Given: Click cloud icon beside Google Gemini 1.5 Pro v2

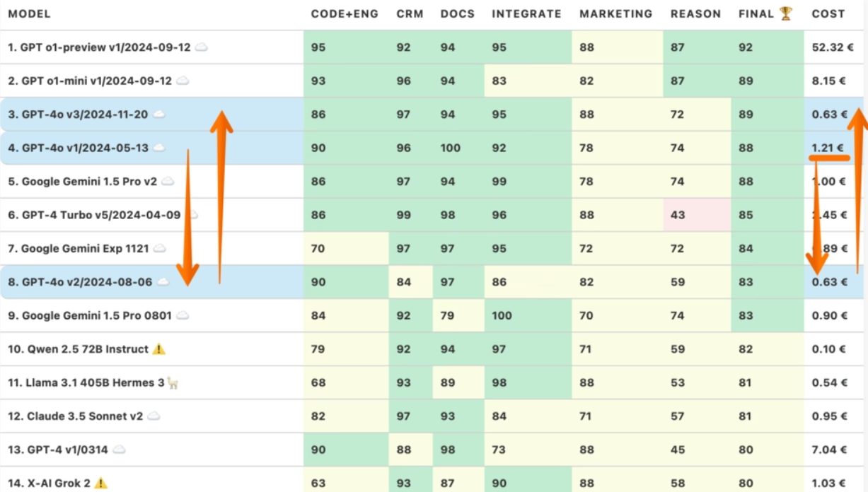Looking at the screenshot, I should tap(168, 182).
